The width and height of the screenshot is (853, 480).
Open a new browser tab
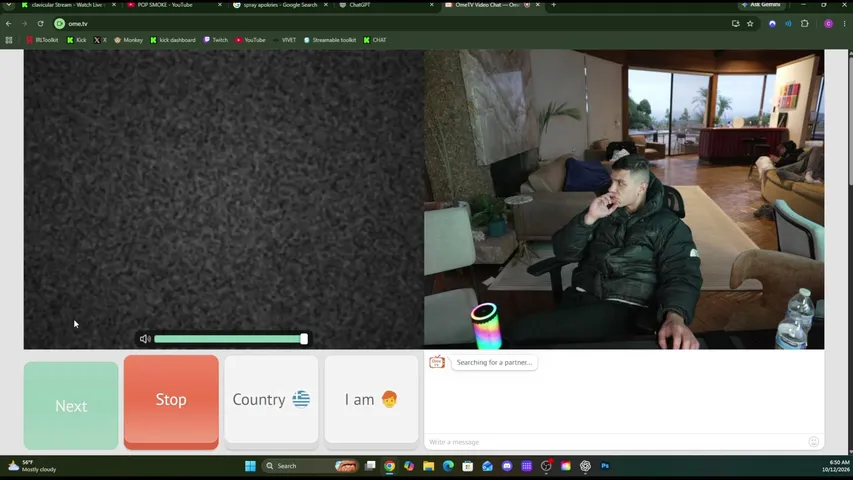[554, 5]
